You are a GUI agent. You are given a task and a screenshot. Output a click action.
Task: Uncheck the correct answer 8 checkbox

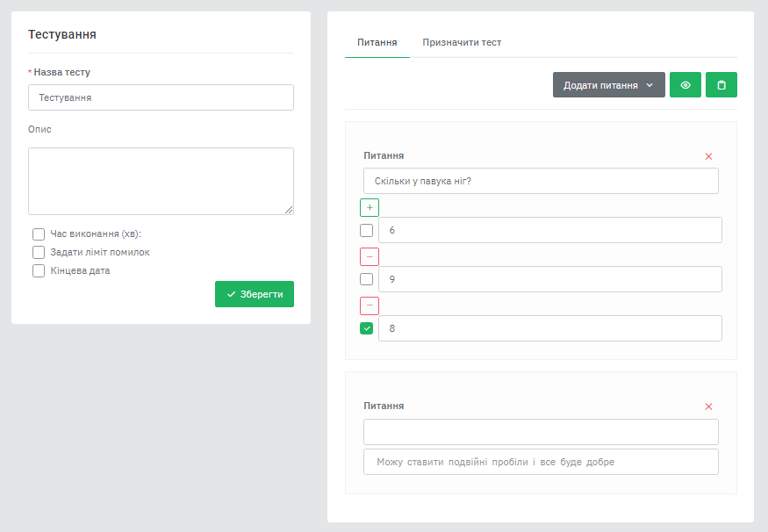click(x=367, y=328)
